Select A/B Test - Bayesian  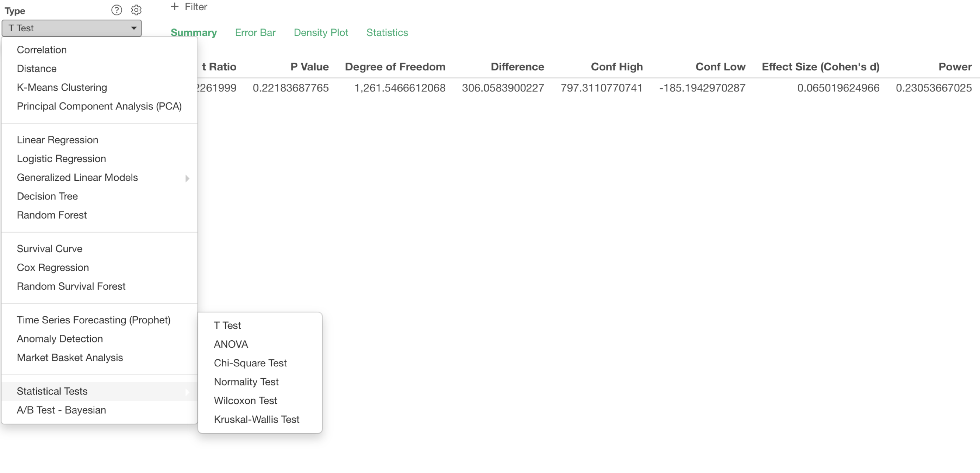(x=100, y=410)
